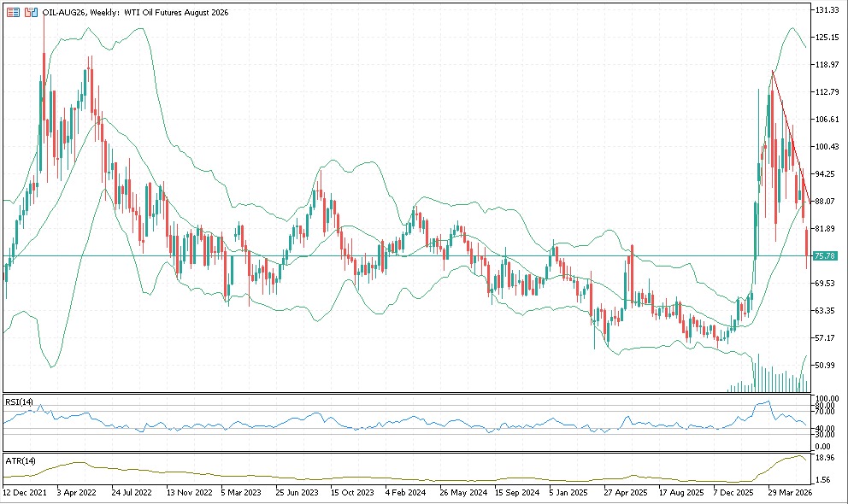Click the 100.00 RSI scale value
The height and width of the screenshot is (504, 848).
coord(827,399)
